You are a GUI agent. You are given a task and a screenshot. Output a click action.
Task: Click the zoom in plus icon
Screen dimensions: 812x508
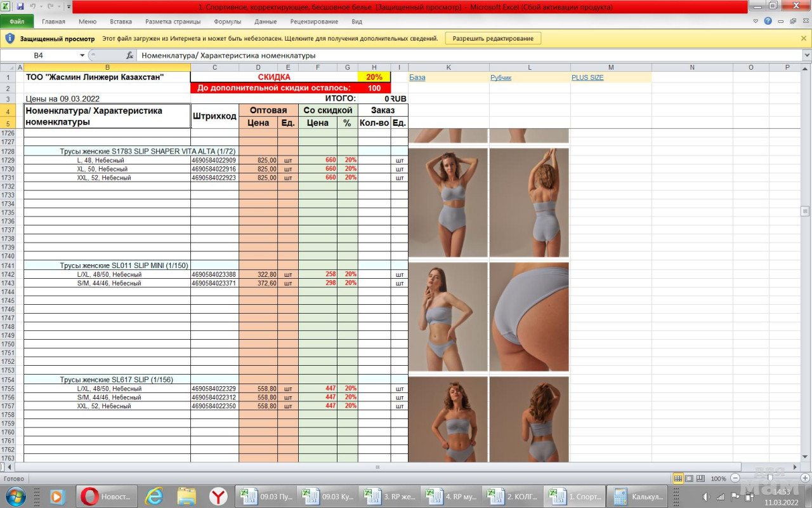805,478
